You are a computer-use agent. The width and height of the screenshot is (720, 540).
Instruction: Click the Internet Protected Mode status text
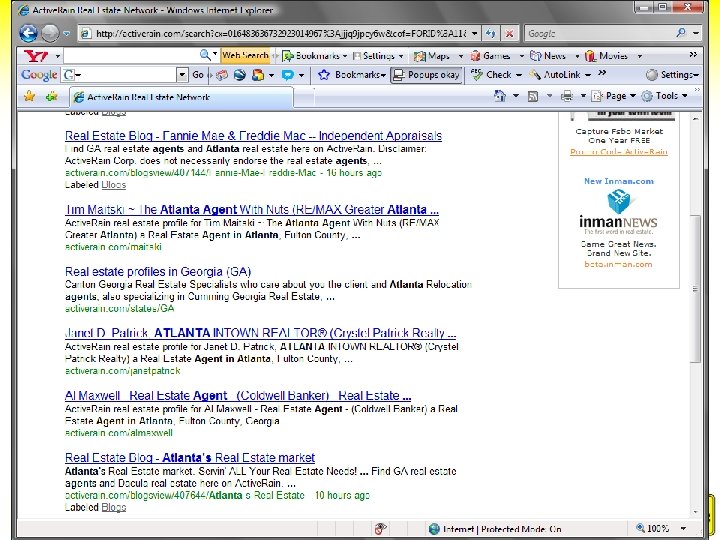pos(501,529)
